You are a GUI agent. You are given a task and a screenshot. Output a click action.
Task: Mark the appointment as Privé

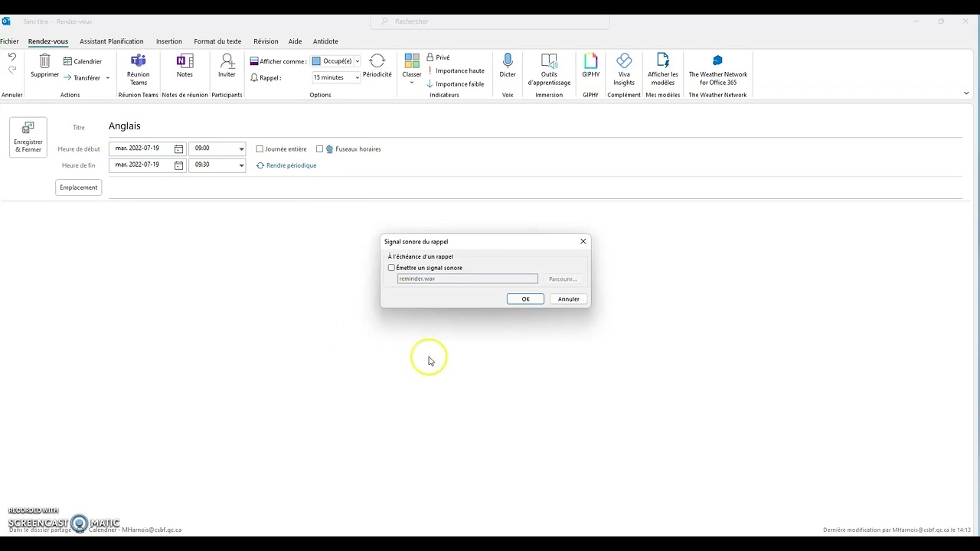point(438,57)
